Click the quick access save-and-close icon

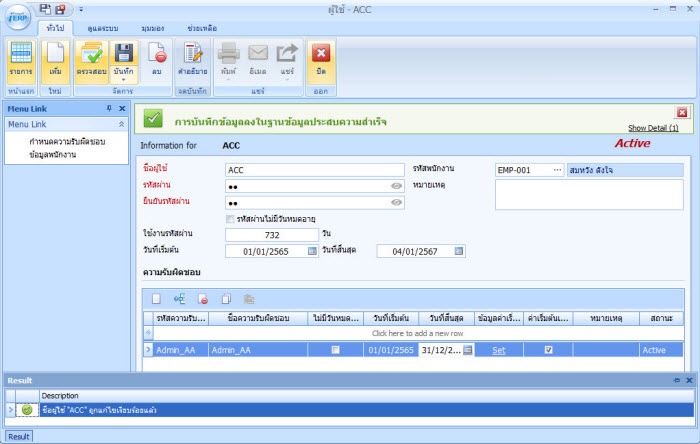(x=60, y=9)
